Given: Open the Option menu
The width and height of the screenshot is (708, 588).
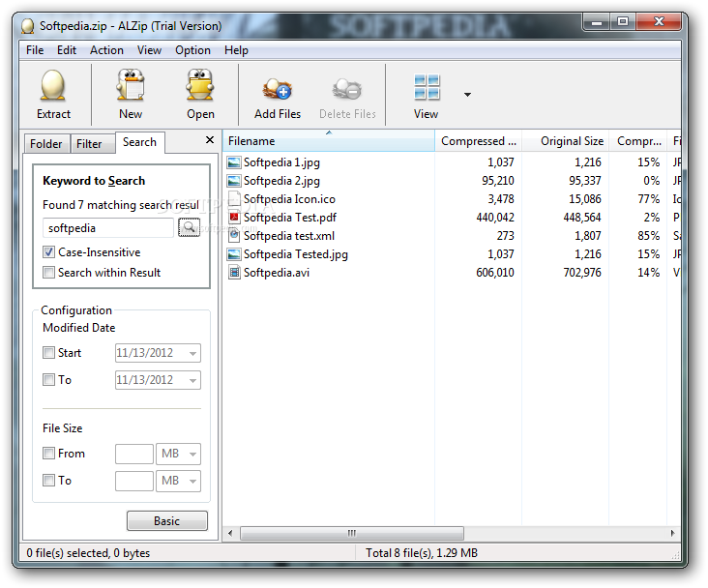Looking at the screenshot, I should coord(192,50).
